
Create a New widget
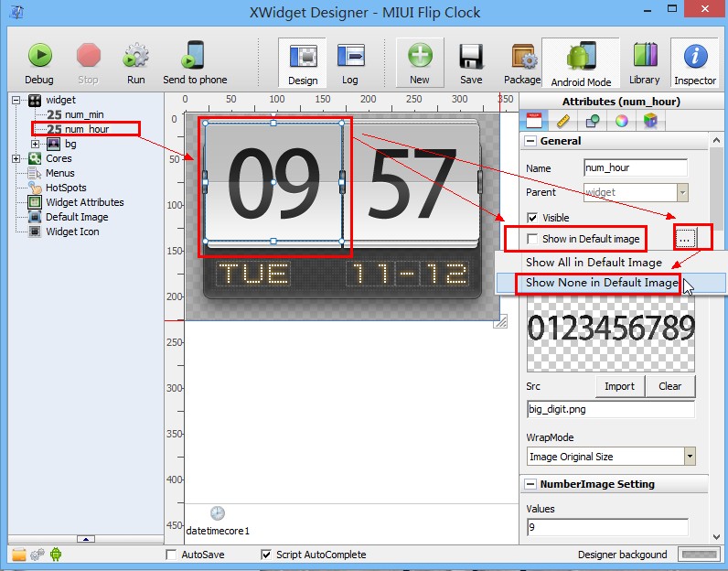pyautogui.click(x=419, y=63)
